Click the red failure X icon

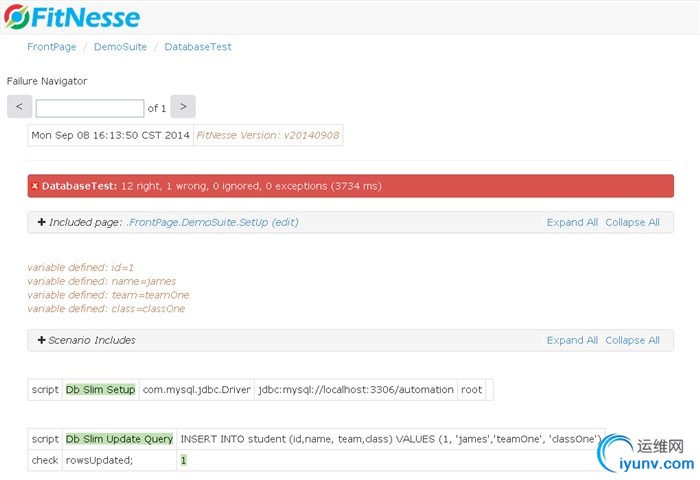(35, 186)
